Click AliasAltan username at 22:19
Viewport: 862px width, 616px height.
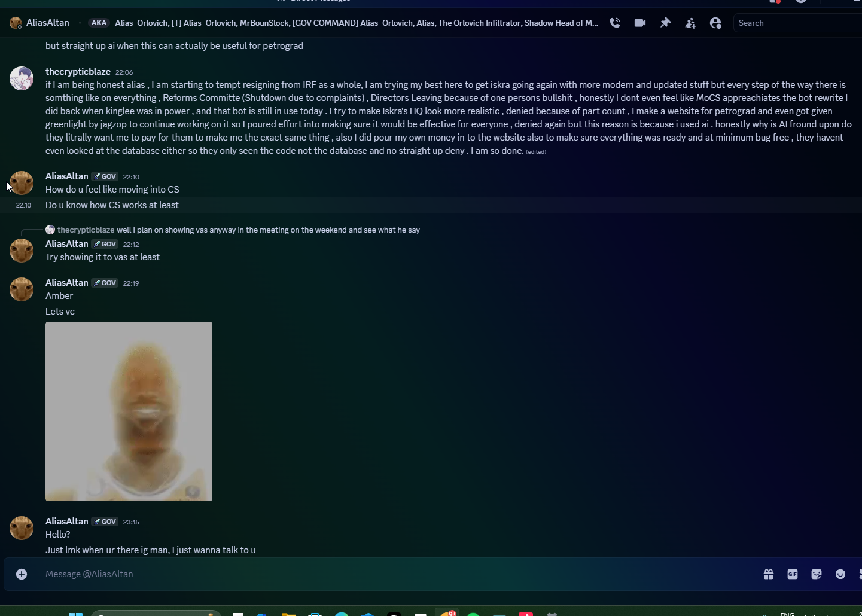tap(67, 283)
